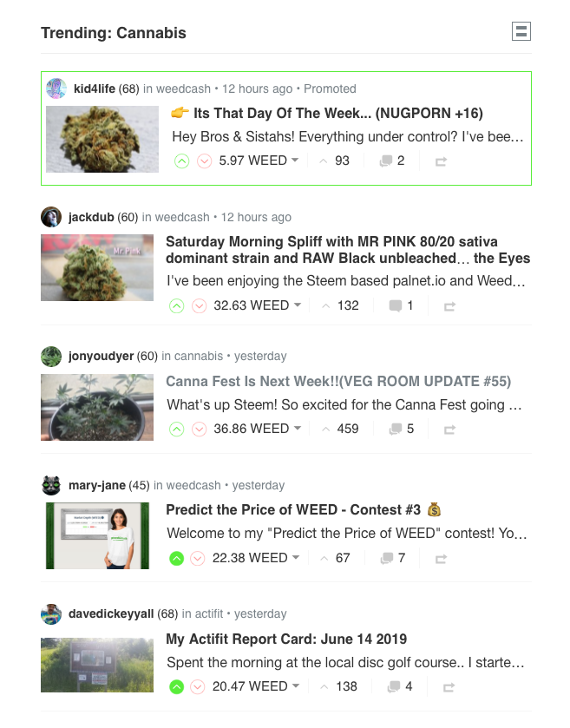Open jonyoudyer's cannabis plant thumbnail
Viewport: 570px width, 728px height.
click(x=97, y=407)
